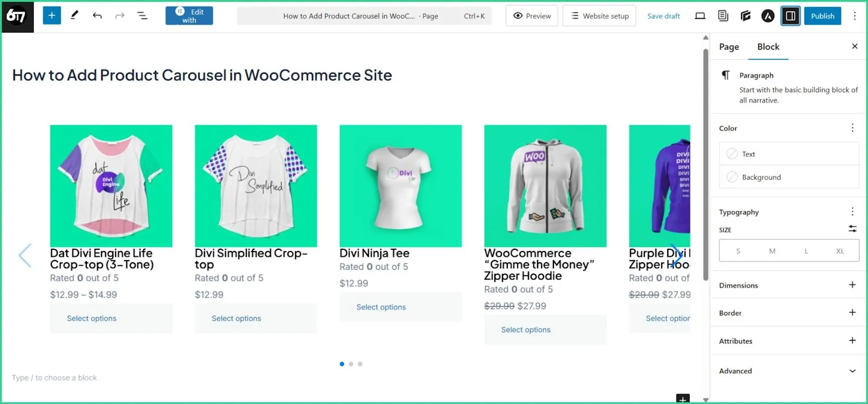The height and width of the screenshot is (404, 868).
Task: Open the Spectra stacked-layers icon
Action: point(745,16)
